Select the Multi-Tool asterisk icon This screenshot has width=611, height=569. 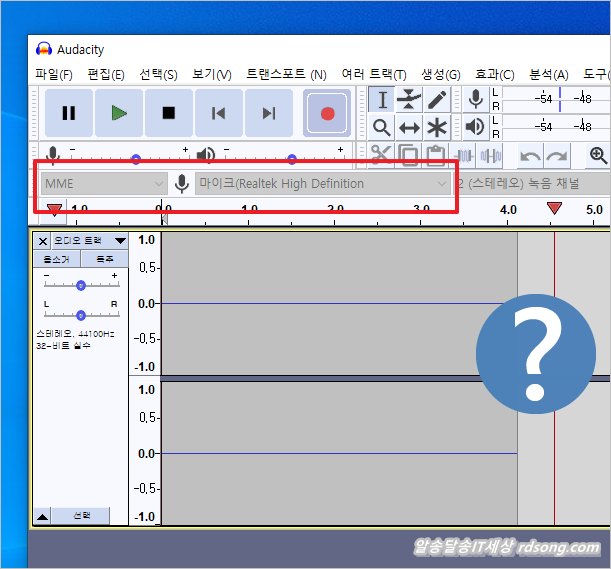tap(437, 127)
